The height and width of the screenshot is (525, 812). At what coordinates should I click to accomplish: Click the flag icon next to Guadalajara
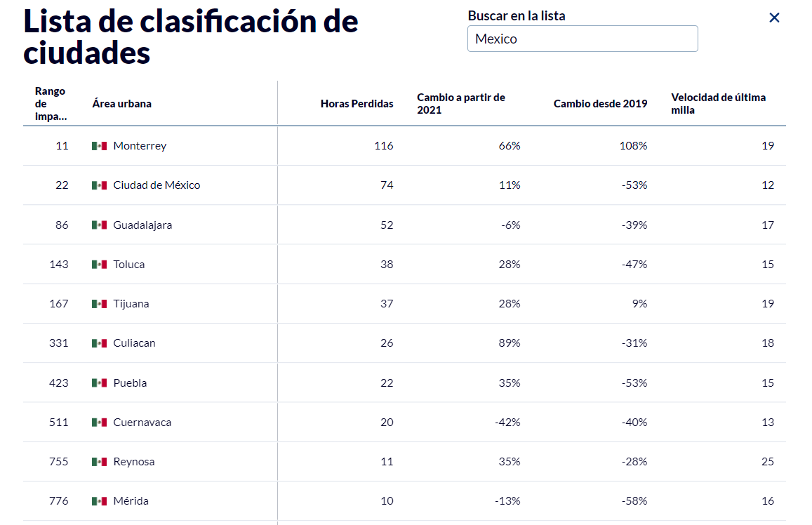99,225
